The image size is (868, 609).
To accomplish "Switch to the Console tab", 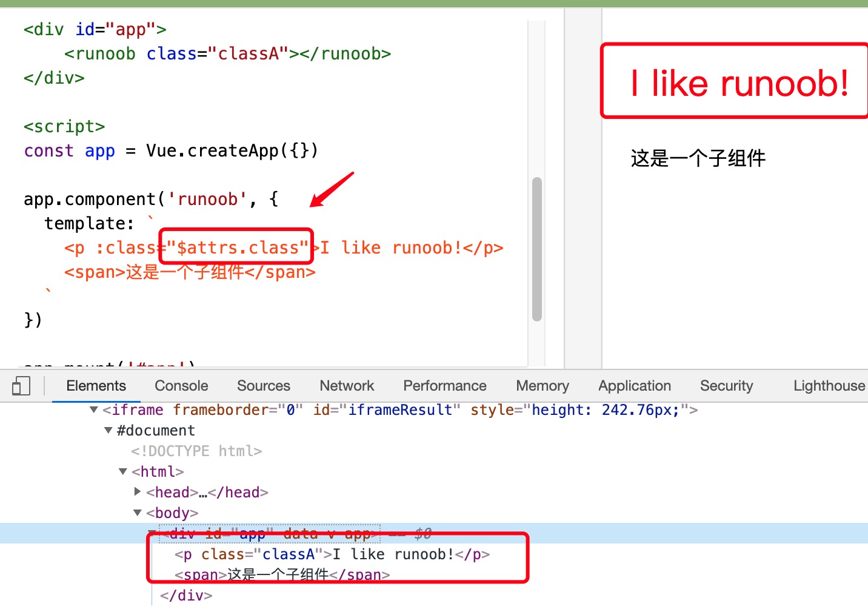I will (181, 386).
